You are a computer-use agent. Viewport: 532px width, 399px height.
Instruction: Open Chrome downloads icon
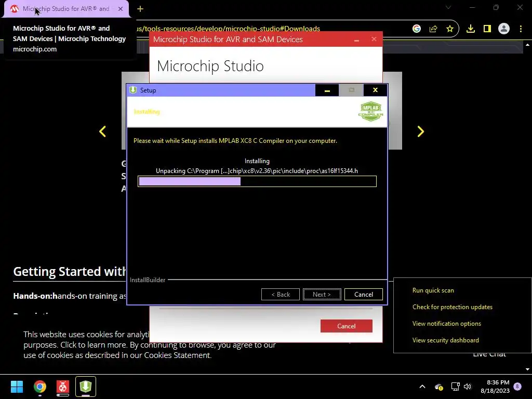(x=471, y=29)
